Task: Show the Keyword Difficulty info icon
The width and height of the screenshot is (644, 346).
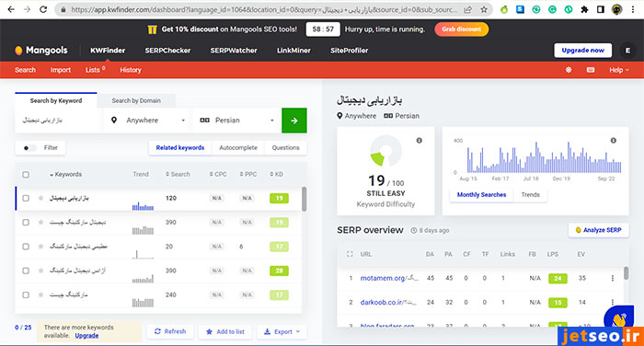Action: tap(419, 141)
